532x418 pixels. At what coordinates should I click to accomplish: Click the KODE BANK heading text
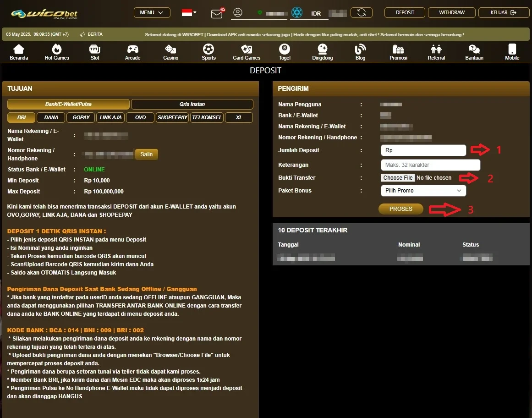pos(75,330)
